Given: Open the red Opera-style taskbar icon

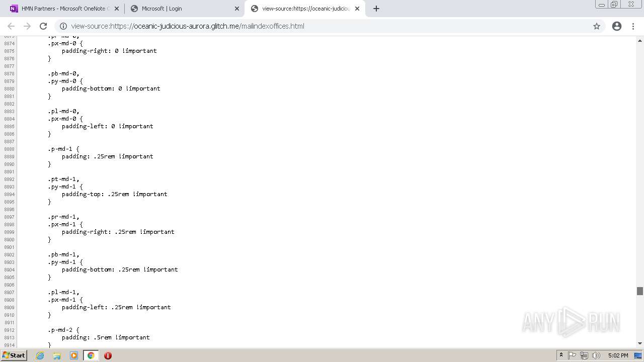Looking at the screenshot, I should coord(108,355).
